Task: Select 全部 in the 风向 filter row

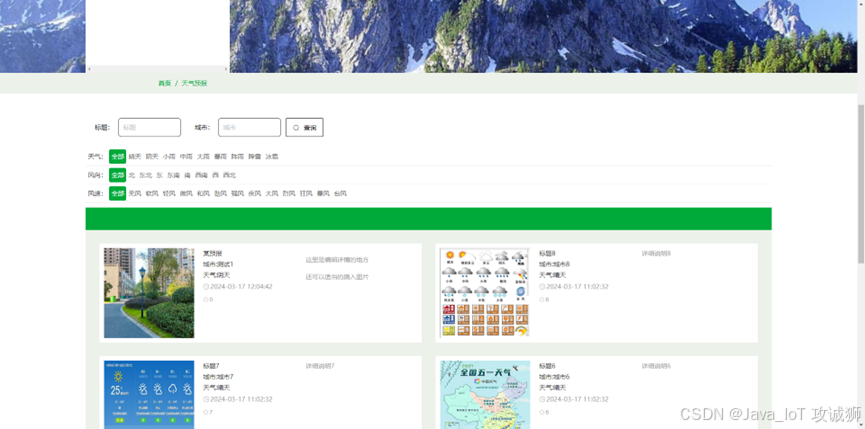Action: (118, 175)
